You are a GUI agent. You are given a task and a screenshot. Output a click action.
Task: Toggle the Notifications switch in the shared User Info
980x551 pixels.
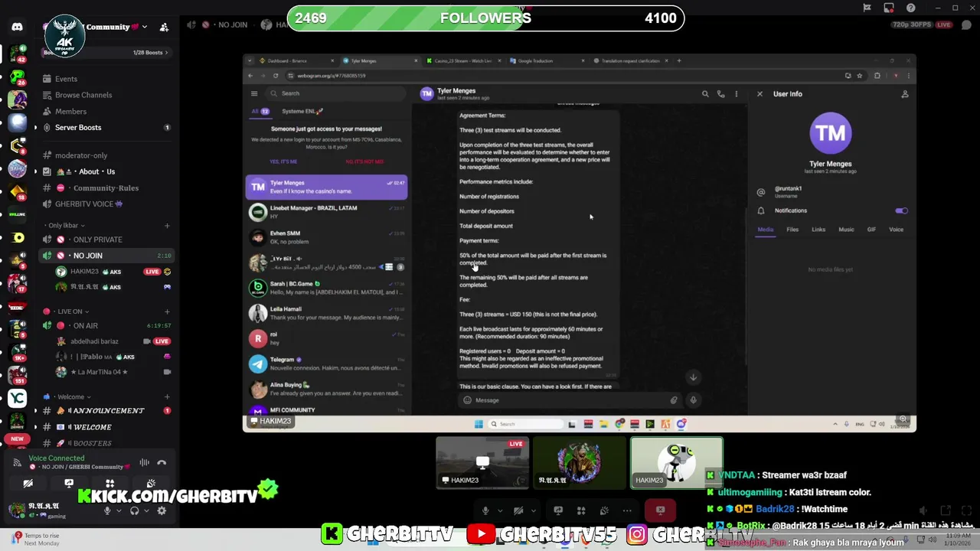pyautogui.click(x=901, y=210)
